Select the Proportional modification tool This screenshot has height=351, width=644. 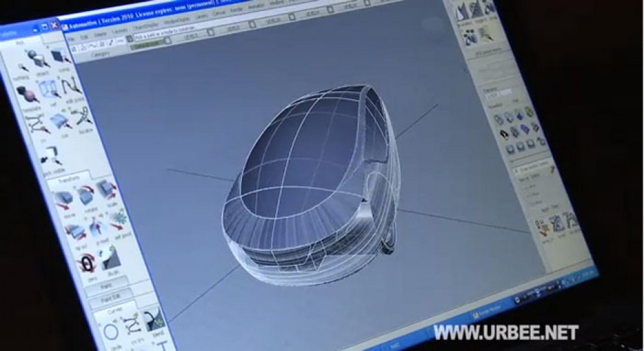click(98, 227)
